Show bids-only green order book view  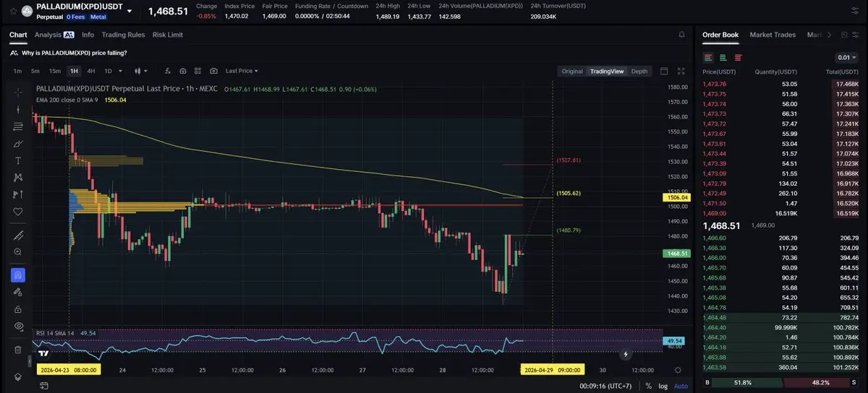coord(723,57)
